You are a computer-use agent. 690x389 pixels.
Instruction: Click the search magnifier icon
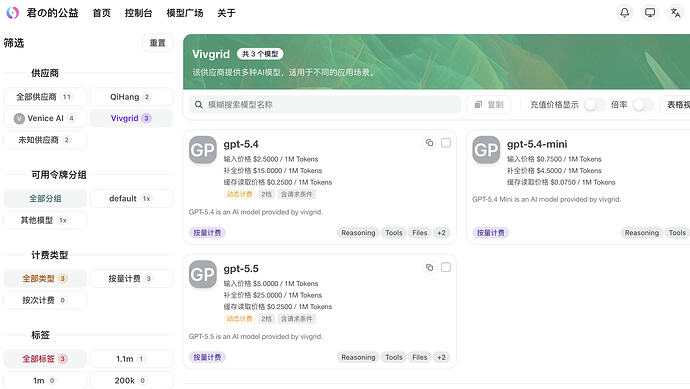click(x=199, y=105)
